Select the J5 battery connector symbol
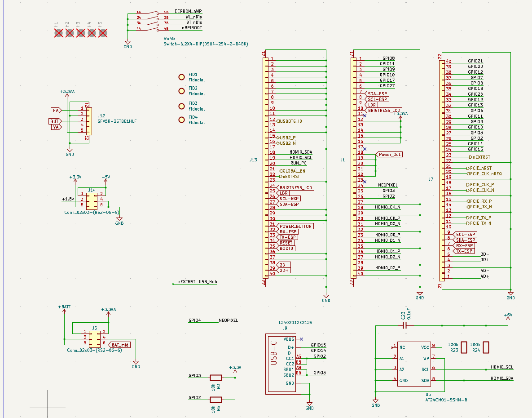532x418 pixels. [x=94, y=338]
